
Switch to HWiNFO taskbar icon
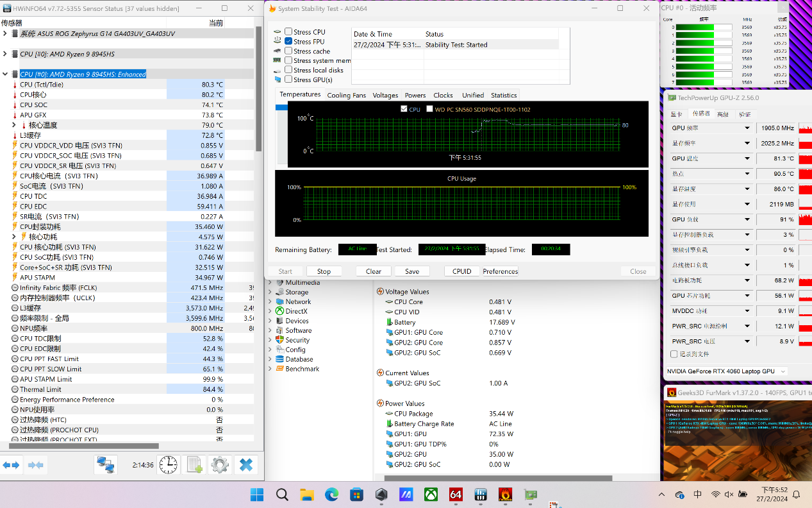[x=481, y=495]
